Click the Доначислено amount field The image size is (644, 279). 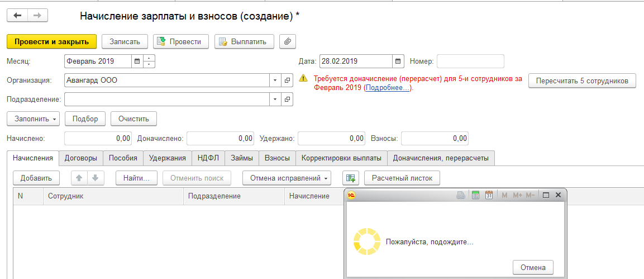(220, 139)
